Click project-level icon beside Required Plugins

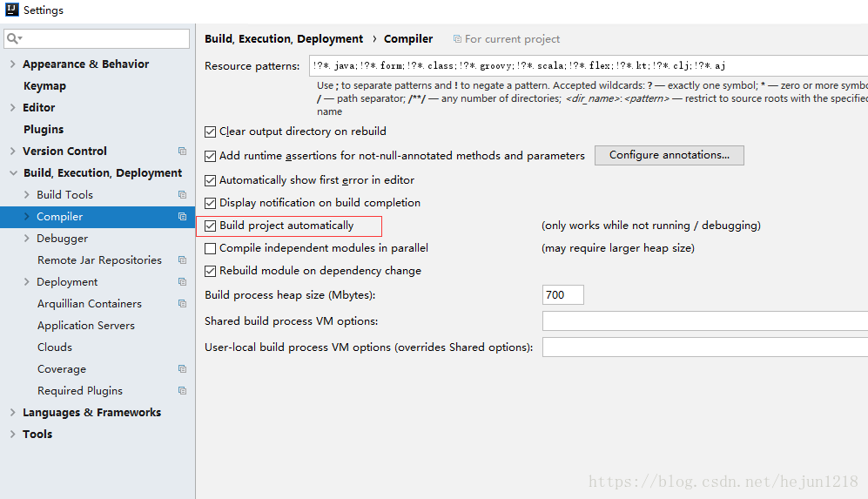point(182,390)
